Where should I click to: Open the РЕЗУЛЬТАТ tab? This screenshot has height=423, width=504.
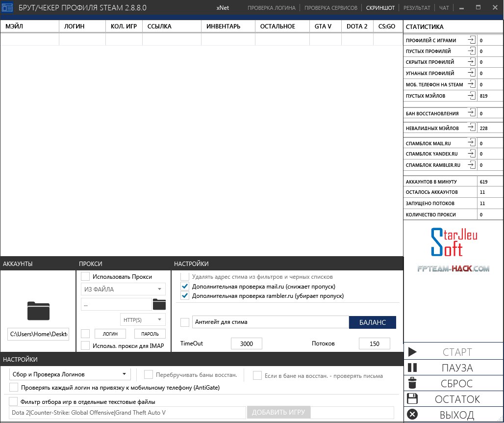417,8
